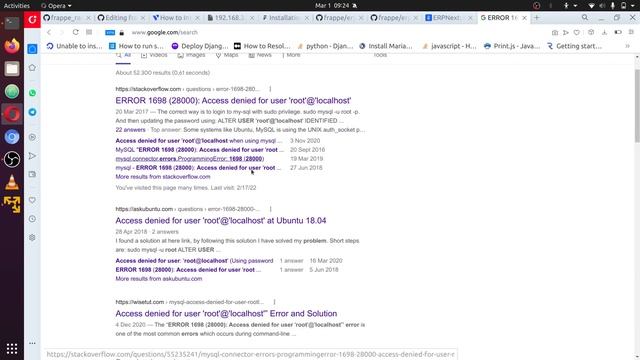Open the Opera sidebar Player icon
This screenshot has height=360, width=640.
click(32, 137)
